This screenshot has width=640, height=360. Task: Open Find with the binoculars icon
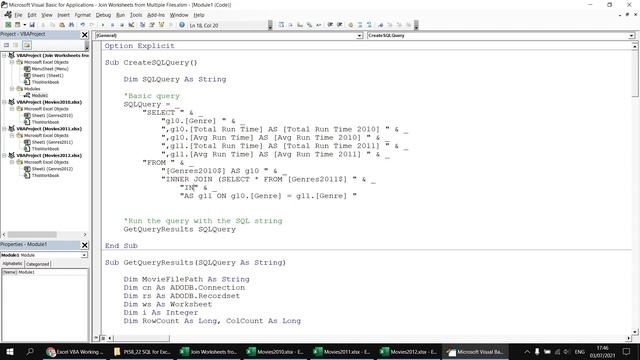click(x=71, y=25)
